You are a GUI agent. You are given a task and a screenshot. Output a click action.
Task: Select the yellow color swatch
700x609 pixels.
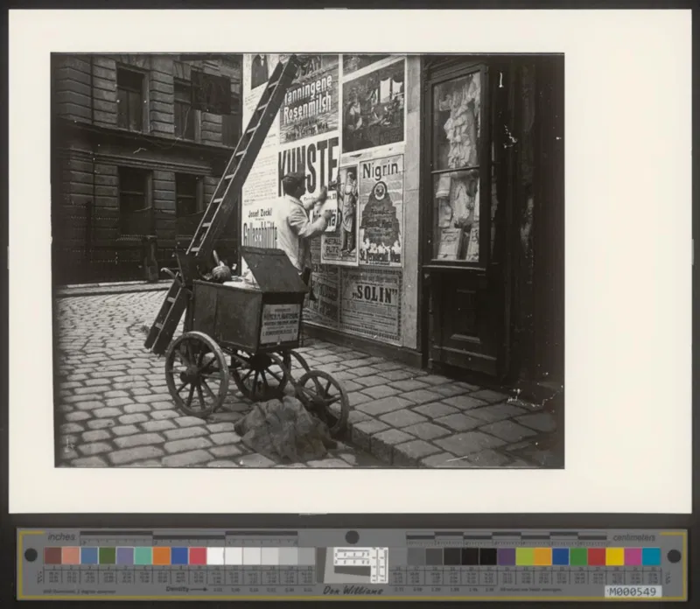coord(615,556)
